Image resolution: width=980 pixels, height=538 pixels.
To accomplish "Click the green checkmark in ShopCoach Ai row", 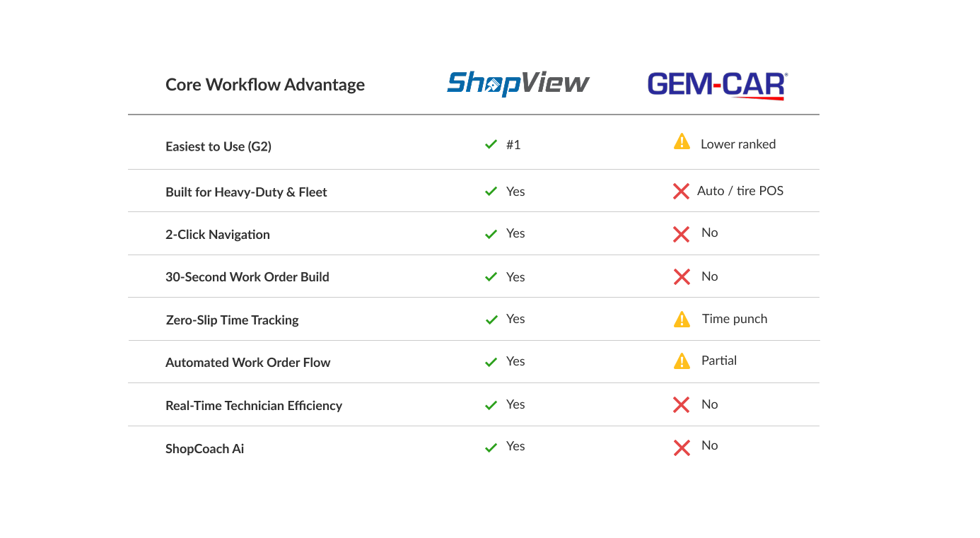I will pos(491,448).
